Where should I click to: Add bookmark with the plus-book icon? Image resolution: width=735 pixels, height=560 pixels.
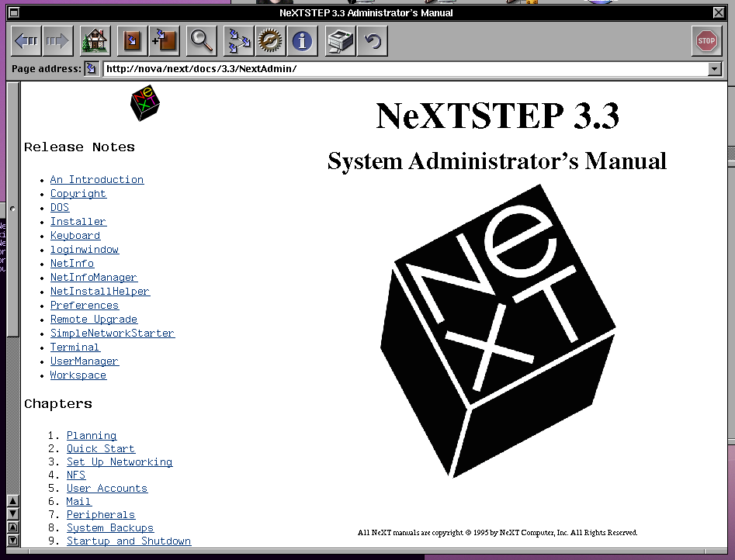165,41
